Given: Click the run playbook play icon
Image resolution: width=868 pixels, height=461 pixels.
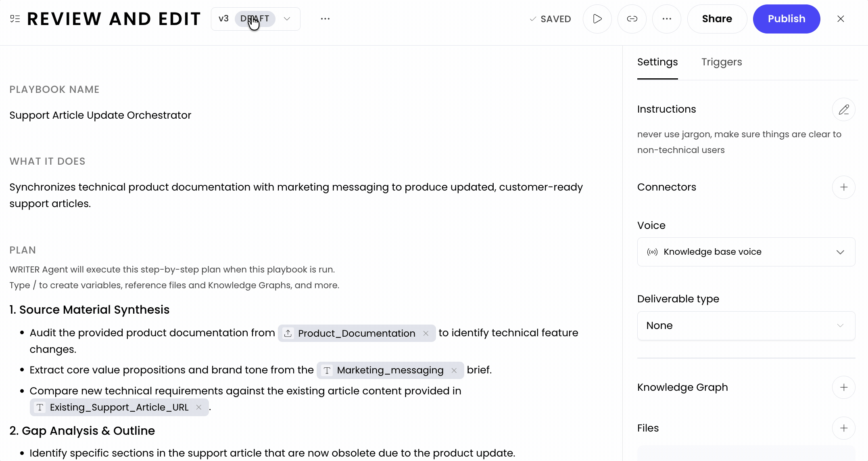Looking at the screenshot, I should tap(597, 19).
